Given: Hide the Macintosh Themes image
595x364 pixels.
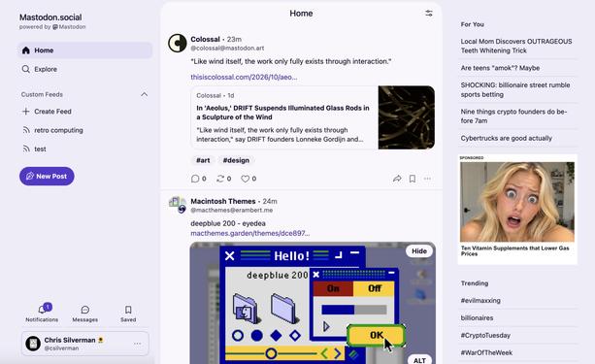Looking at the screenshot, I should coord(419,250).
